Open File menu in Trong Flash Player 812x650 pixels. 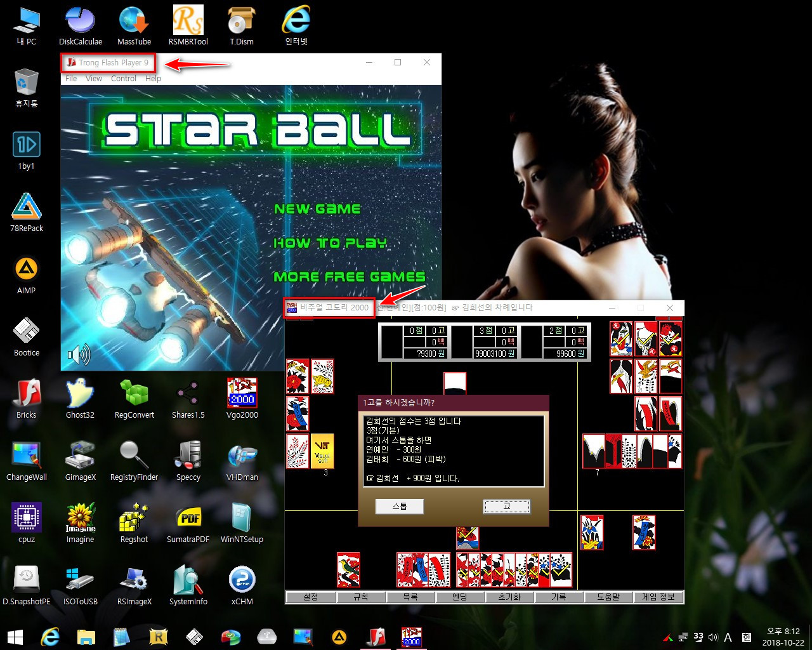click(71, 79)
